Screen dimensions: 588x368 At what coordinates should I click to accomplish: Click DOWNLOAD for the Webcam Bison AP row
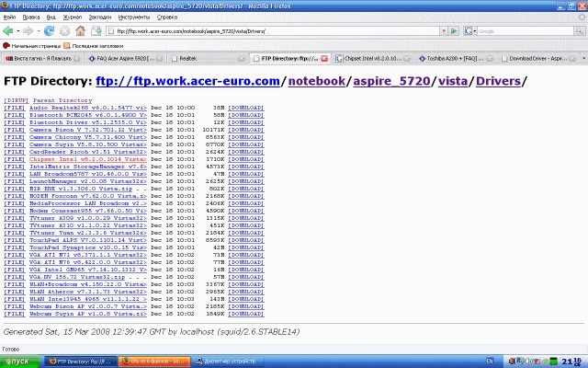pos(246,306)
